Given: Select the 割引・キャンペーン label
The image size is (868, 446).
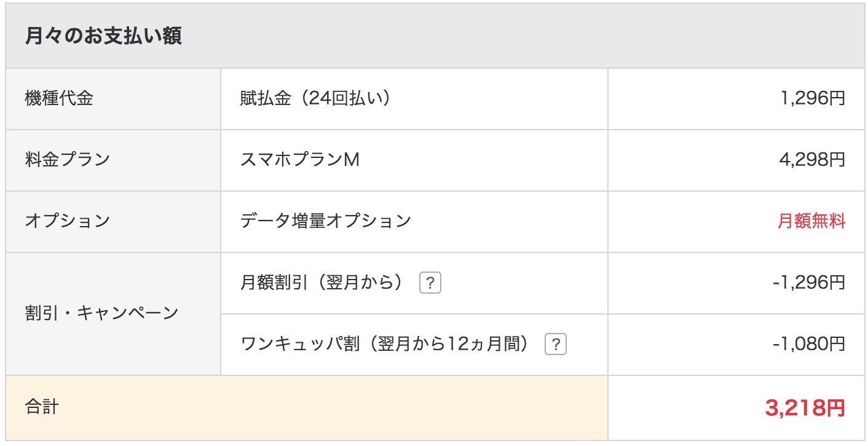Looking at the screenshot, I should click(101, 313).
